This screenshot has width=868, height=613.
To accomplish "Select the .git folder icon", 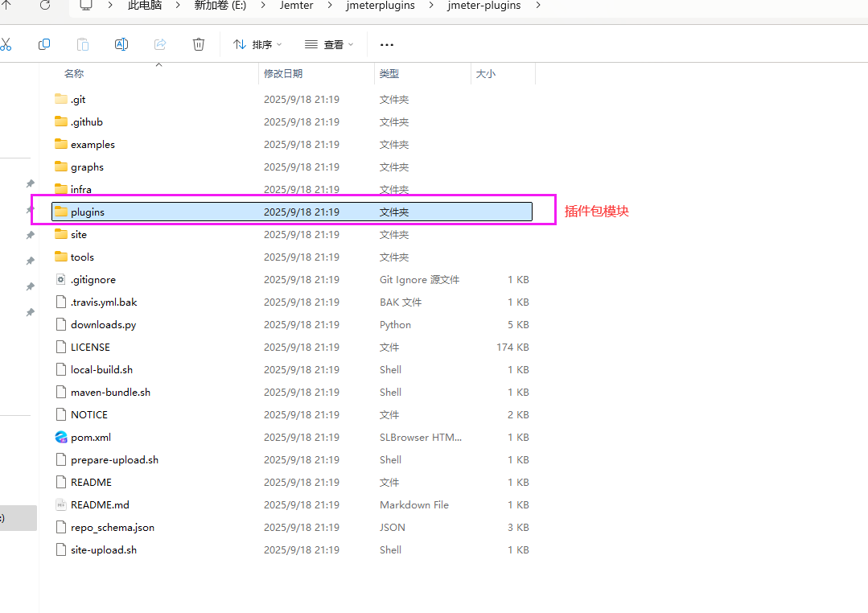I will point(61,99).
